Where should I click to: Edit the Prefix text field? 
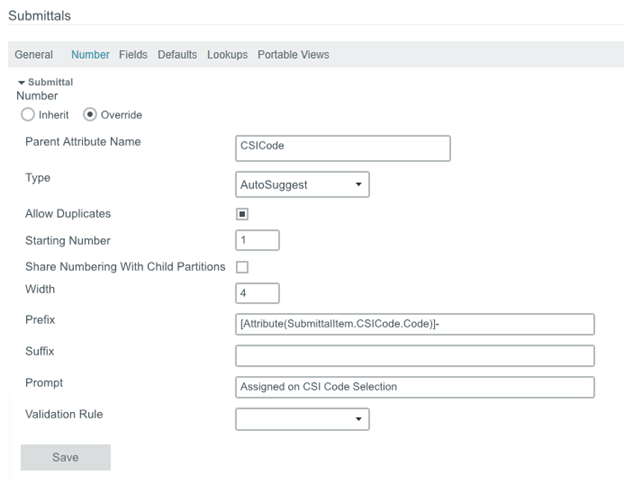click(x=414, y=324)
